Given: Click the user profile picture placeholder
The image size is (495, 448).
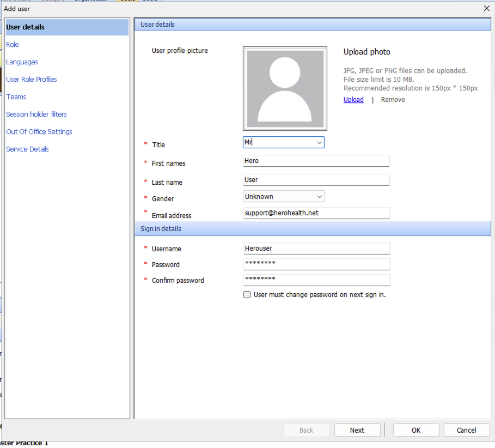Looking at the screenshot, I should 285,88.
